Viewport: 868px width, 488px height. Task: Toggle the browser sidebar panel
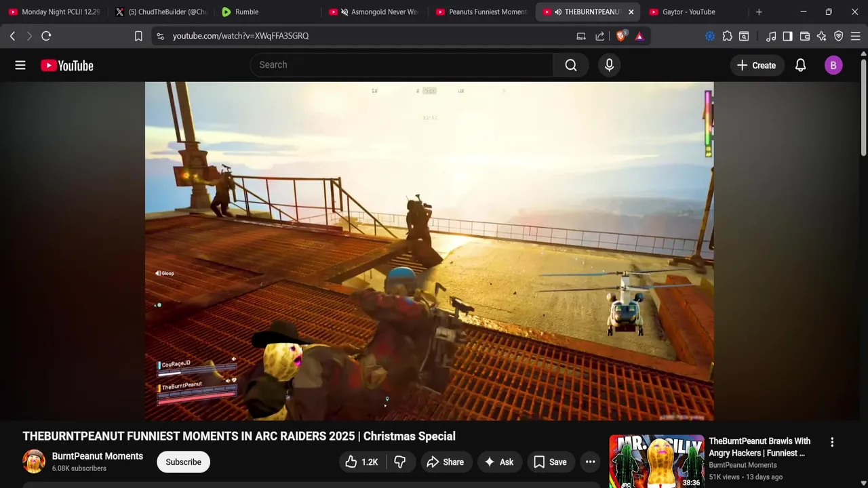787,36
